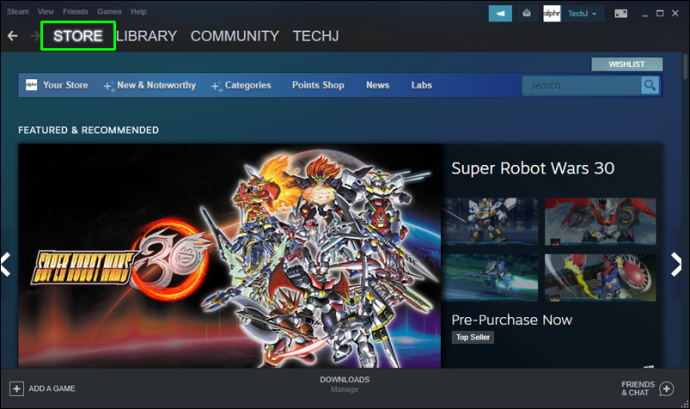The width and height of the screenshot is (690, 409).
Task: Open the Points Shop
Action: (318, 85)
